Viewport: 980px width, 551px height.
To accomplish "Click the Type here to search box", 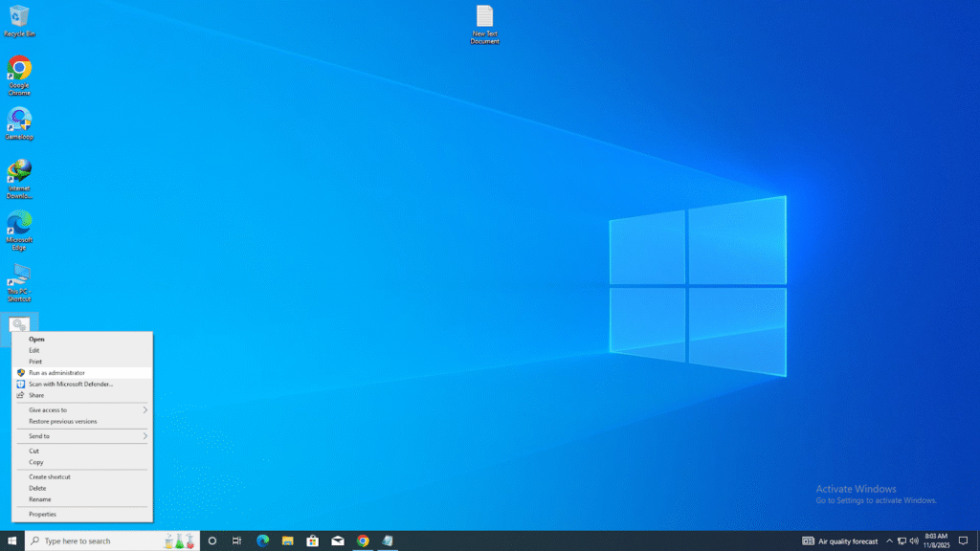I will (96, 540).
